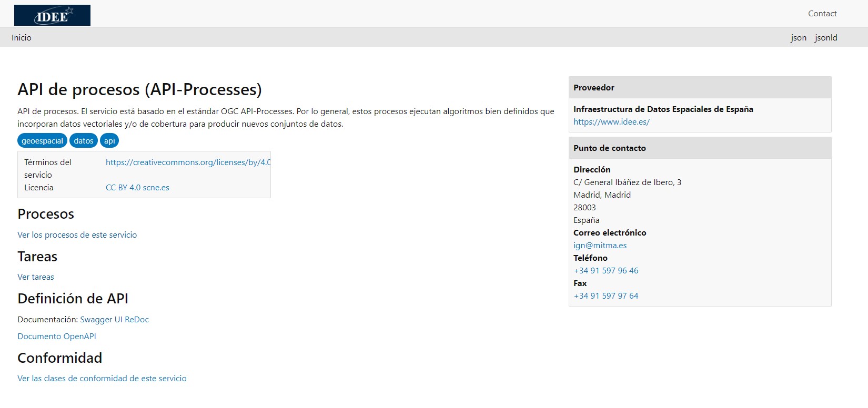This screenshot has height=408, width=868.
Task: Click the Correo electrónico label
Action: (610, 233)
